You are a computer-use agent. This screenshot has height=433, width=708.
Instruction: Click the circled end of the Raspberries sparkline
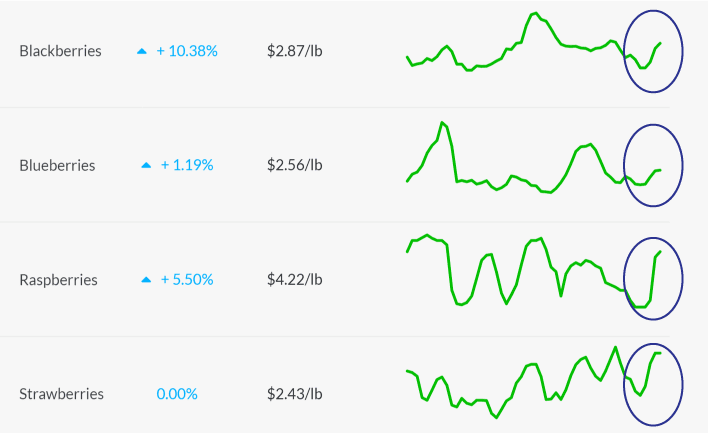tap(653, 279)
